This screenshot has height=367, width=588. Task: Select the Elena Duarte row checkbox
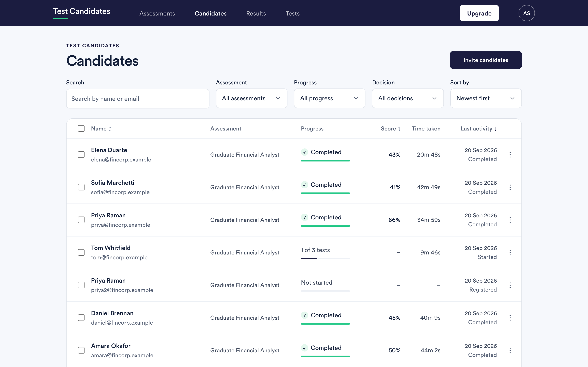81,155
